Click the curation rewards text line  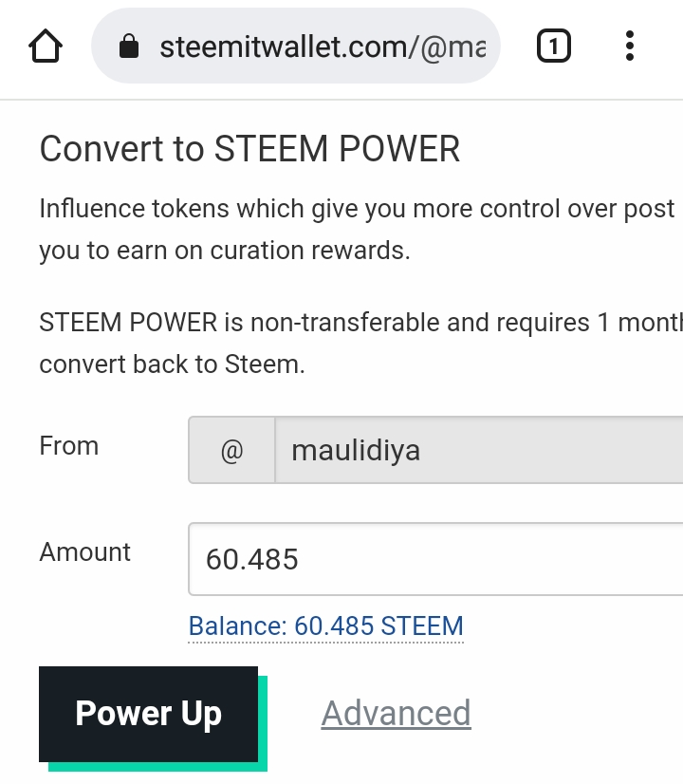225,250
